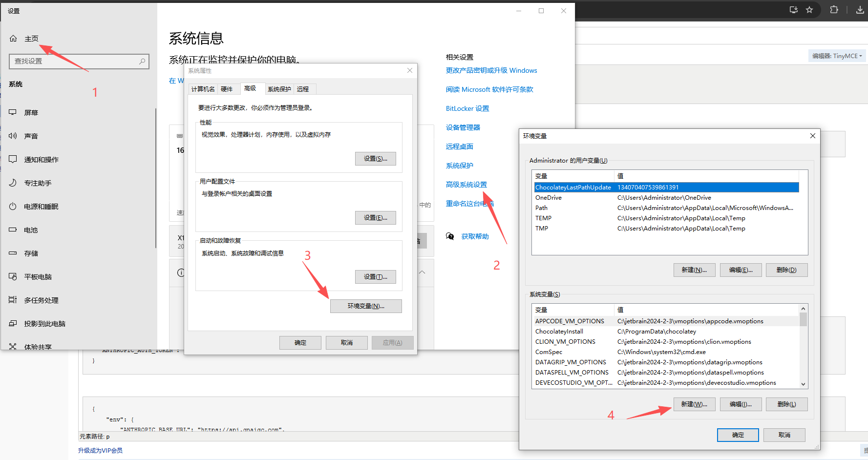Screen dimensions: 868x460
Task: Select the Path user variable row
Action: click(x=666, y=208)
